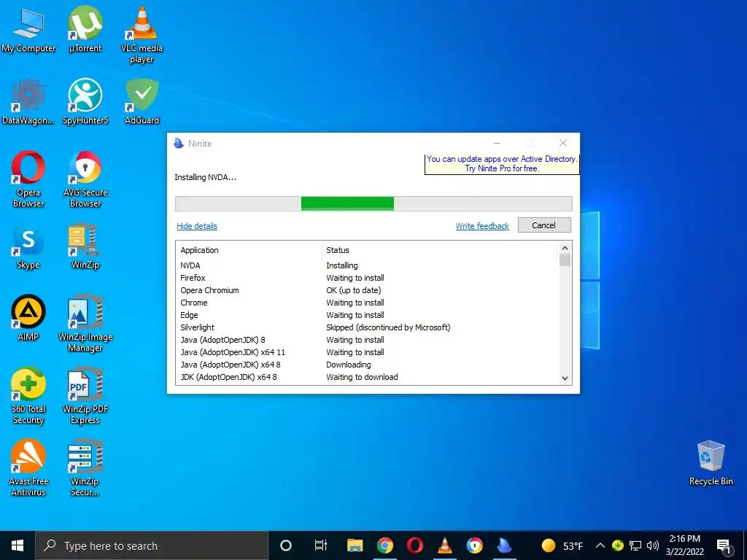747x560 pixels.
Task: Cancel the Ninite installation
Action: point(544,225)
